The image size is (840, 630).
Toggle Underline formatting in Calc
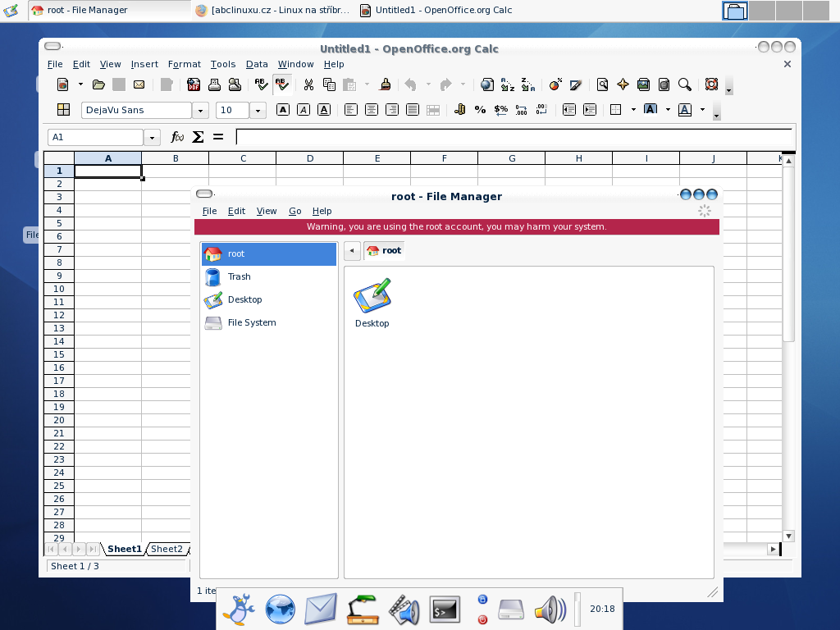323,110
